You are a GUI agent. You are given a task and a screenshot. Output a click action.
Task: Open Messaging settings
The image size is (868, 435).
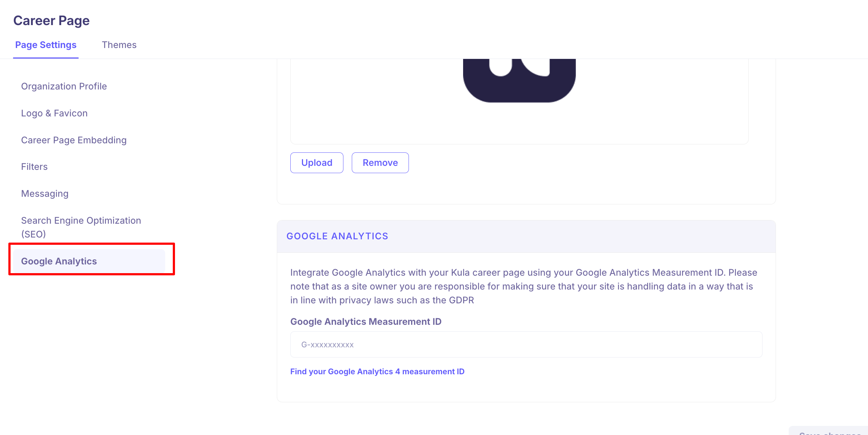point(45,193)
